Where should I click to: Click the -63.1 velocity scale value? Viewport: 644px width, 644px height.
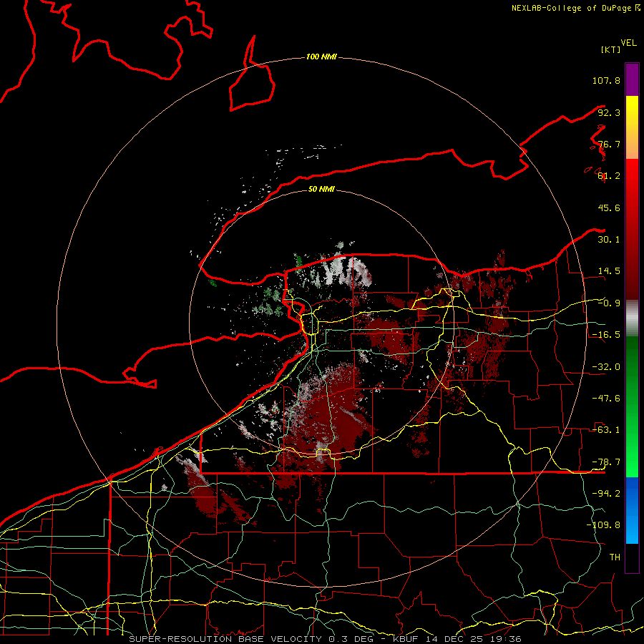[606, 430]
